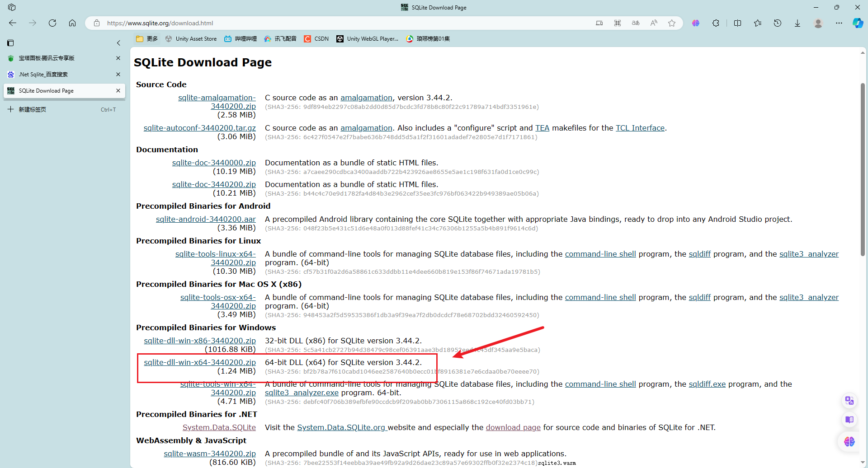The width and height of the screenshot is (868, 468).
Task: Add this page to favorites star
Action: (672, 23)
